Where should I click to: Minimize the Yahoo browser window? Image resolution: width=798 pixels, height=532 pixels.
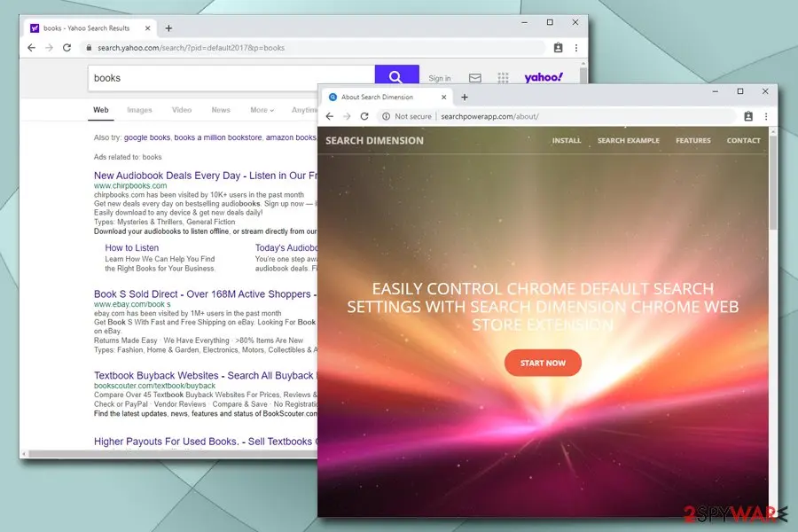point(525,22)
